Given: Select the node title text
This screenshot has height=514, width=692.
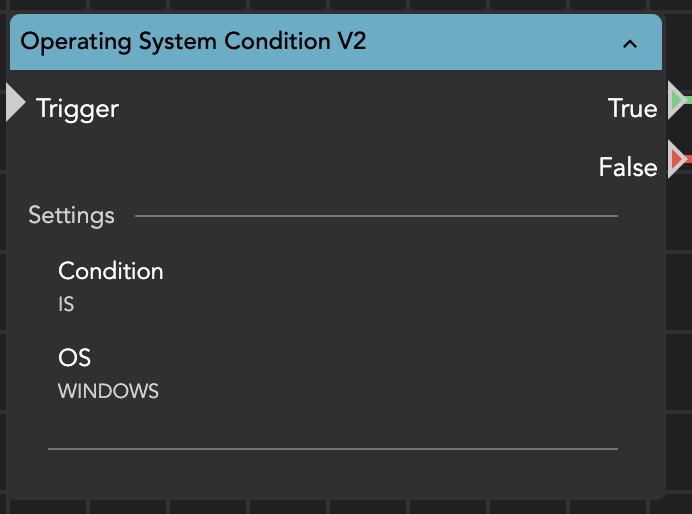Looking at the screenshot, I should point(193,42).
